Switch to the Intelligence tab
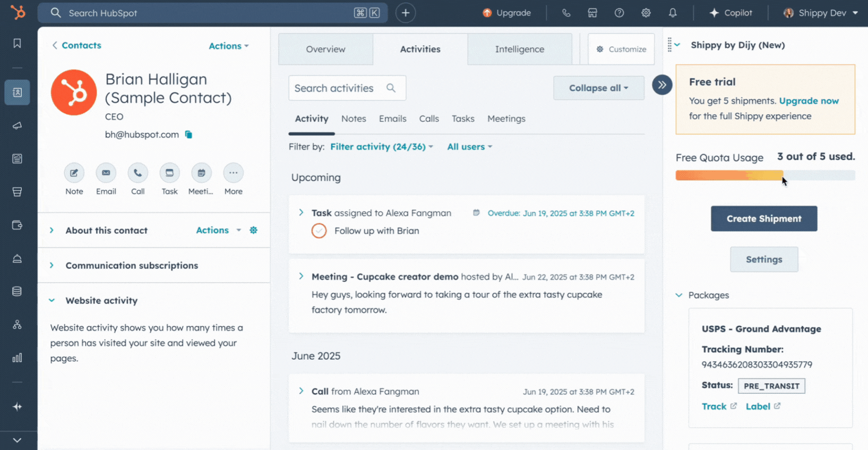 [520, 49]
